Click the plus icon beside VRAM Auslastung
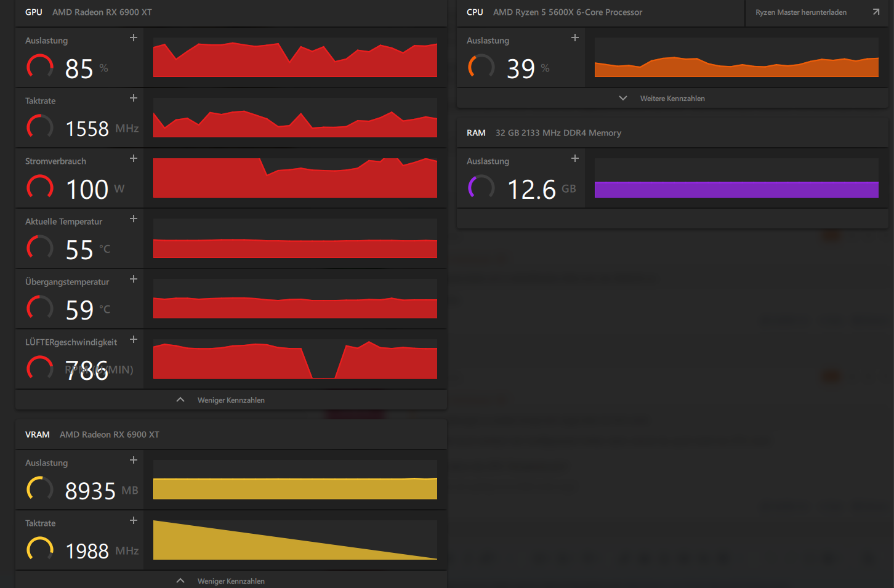Screen dimensions: 894x588 pyautogui.click(x=134, y=461)
